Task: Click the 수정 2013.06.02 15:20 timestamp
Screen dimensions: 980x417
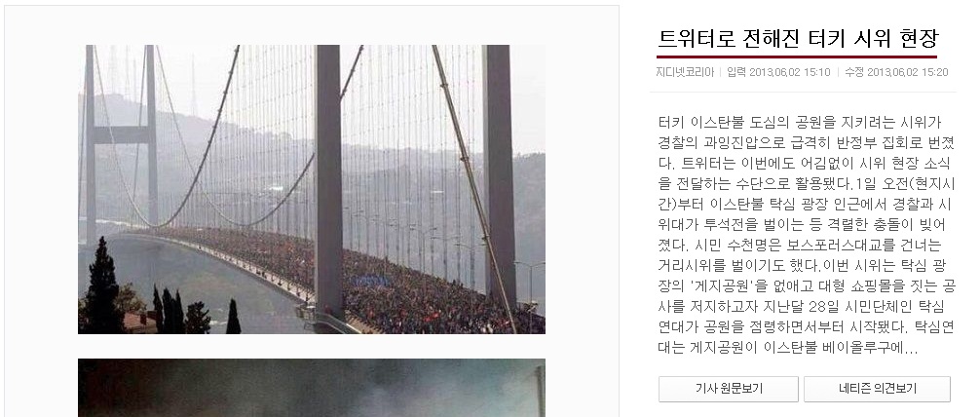Action: point(896,72)
